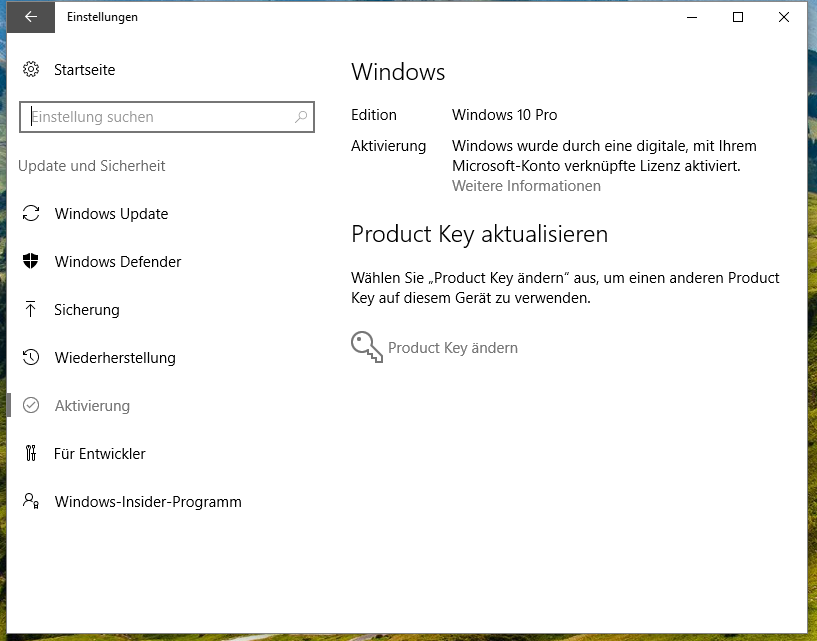Go back with the arrow button
The height and width of the screenshot is (641, 817).
pos(30,17)
